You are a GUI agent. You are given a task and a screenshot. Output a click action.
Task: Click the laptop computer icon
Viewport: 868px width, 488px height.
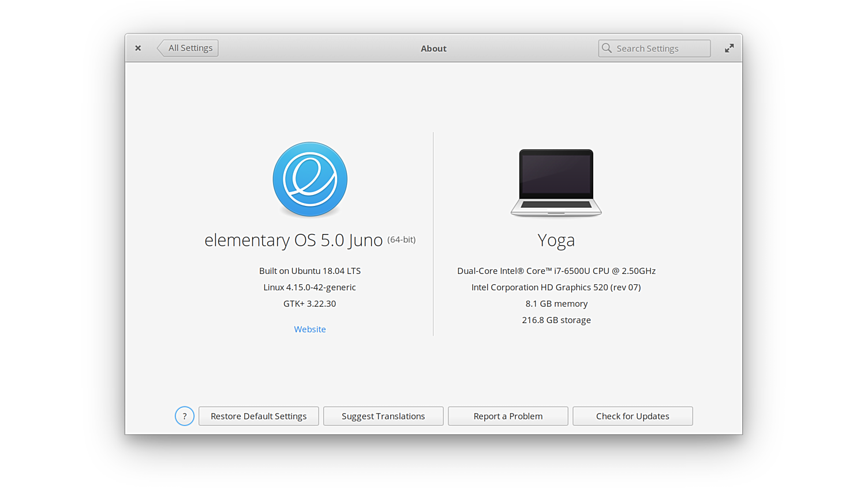coord(556,182)
